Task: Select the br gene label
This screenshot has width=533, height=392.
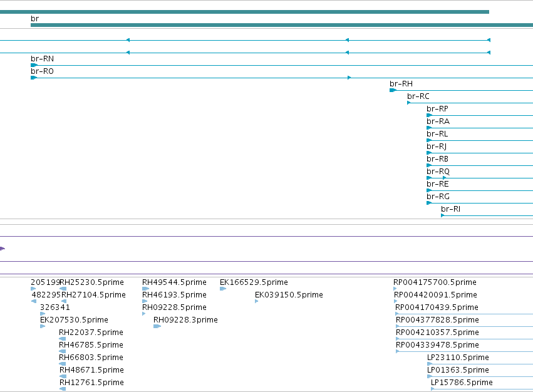Action: [x=34, y=19]
